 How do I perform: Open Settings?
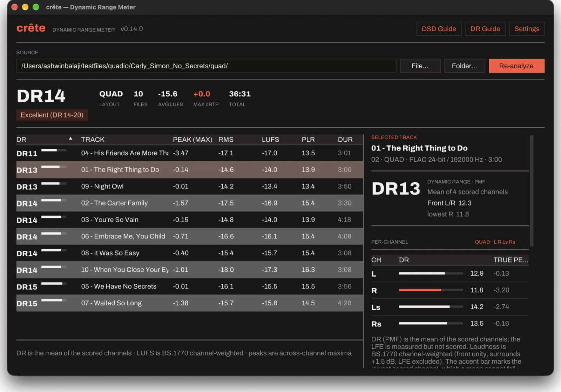tap(527, 29)
